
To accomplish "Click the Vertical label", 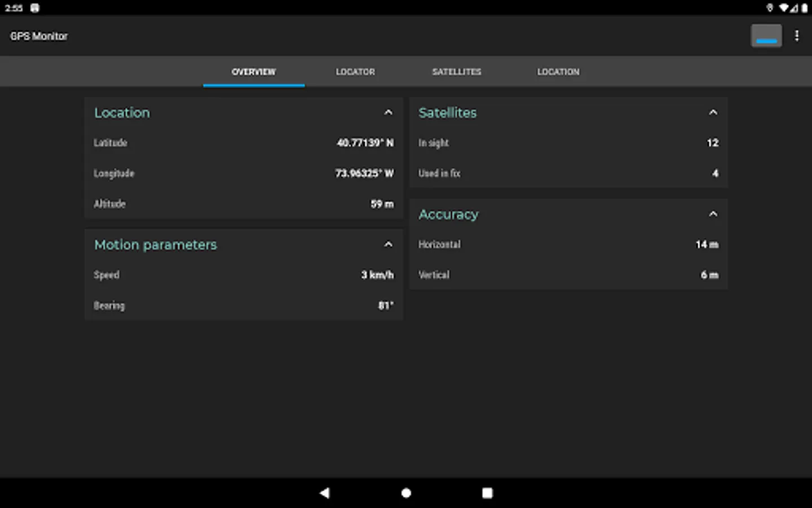I will (x=434, y=275).
